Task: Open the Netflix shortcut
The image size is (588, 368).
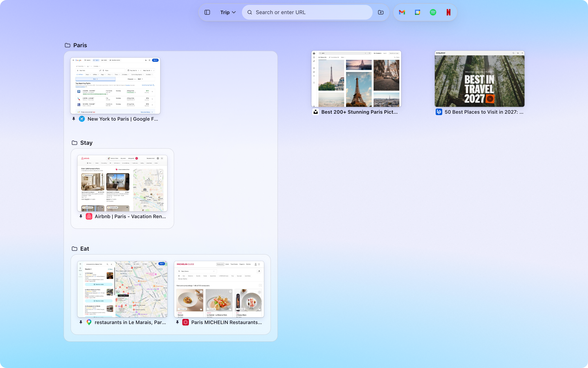Action: click(449, 12)
